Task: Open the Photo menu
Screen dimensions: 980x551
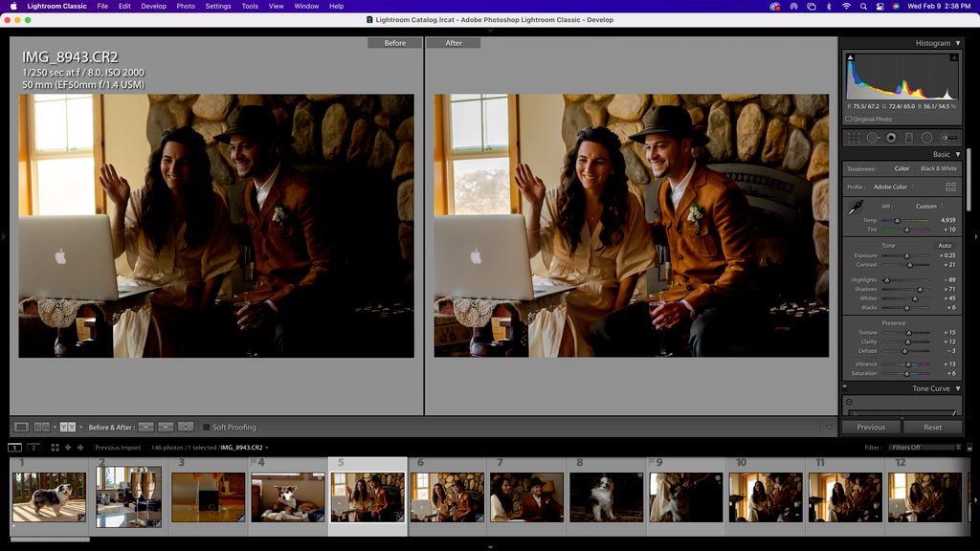Action: coord(186,7)
